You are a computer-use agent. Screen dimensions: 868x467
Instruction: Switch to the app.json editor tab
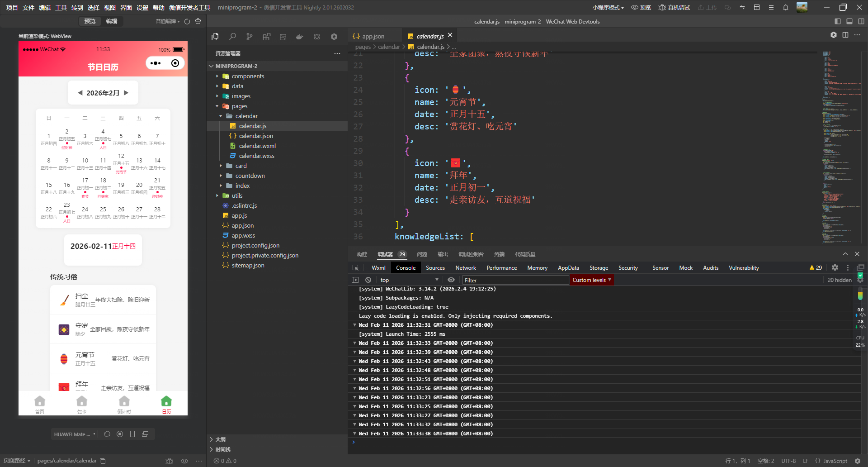coord(373,36)
